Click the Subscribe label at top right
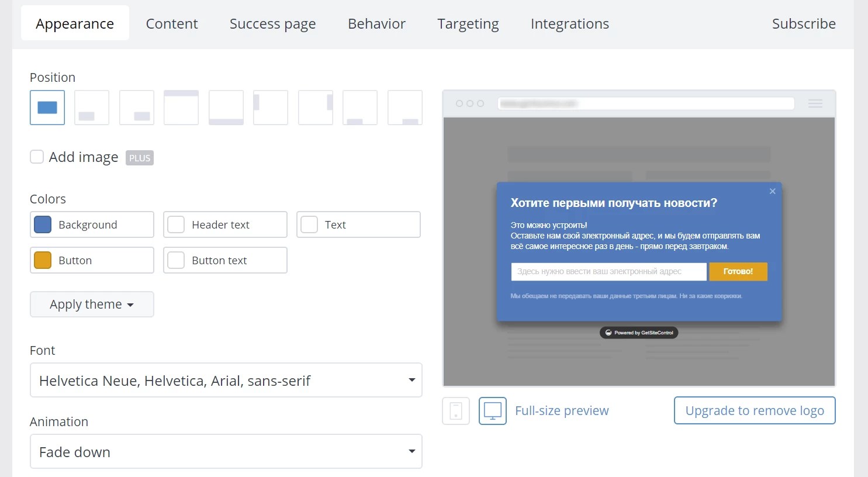Image resolution: width=868 pixels, height=477 pixels. [804, 23]
